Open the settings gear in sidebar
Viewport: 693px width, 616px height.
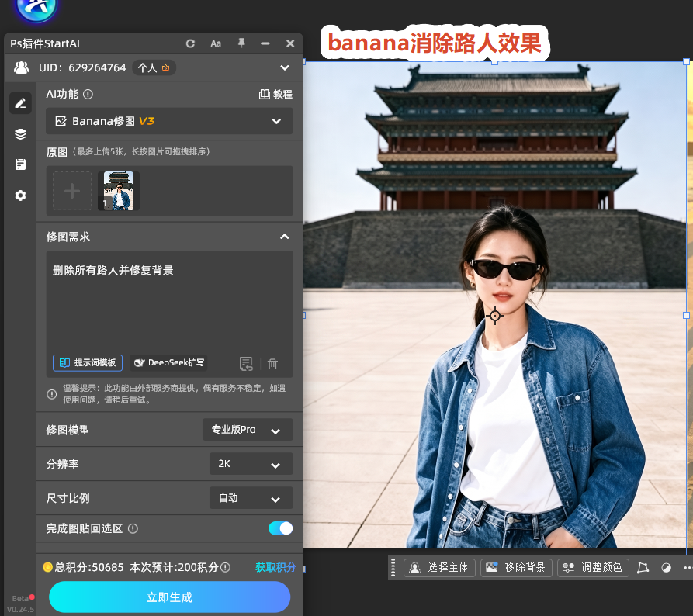point(20,196)
